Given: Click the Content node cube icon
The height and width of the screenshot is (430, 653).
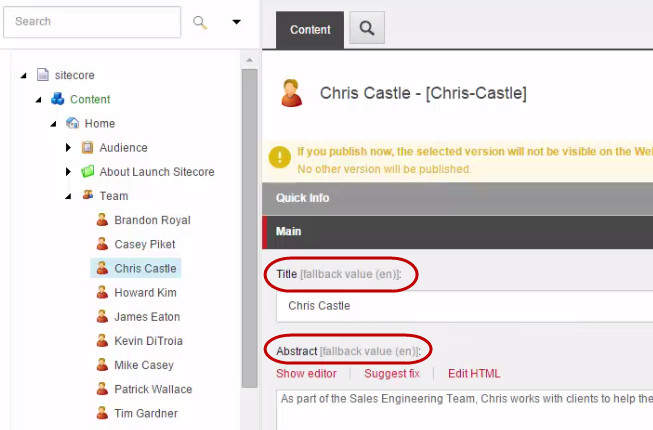Looking at the screenshot, I should click(x=57, y=99).
